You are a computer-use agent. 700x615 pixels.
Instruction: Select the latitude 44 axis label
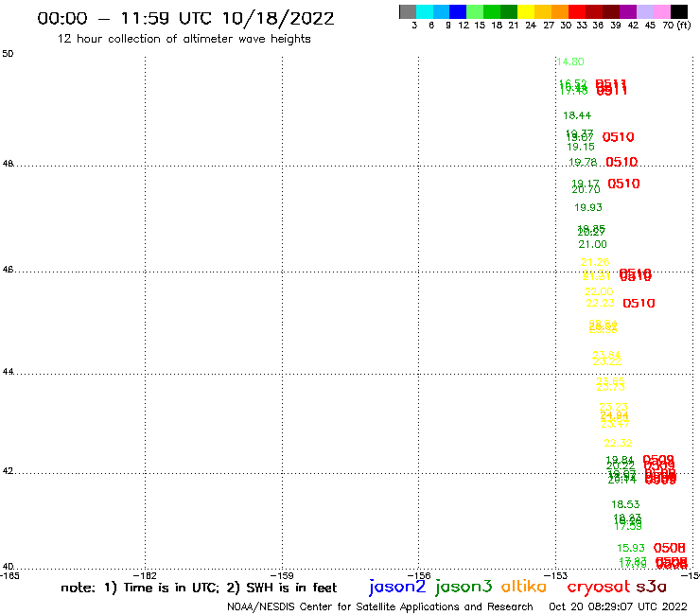[x=8, y=372]
